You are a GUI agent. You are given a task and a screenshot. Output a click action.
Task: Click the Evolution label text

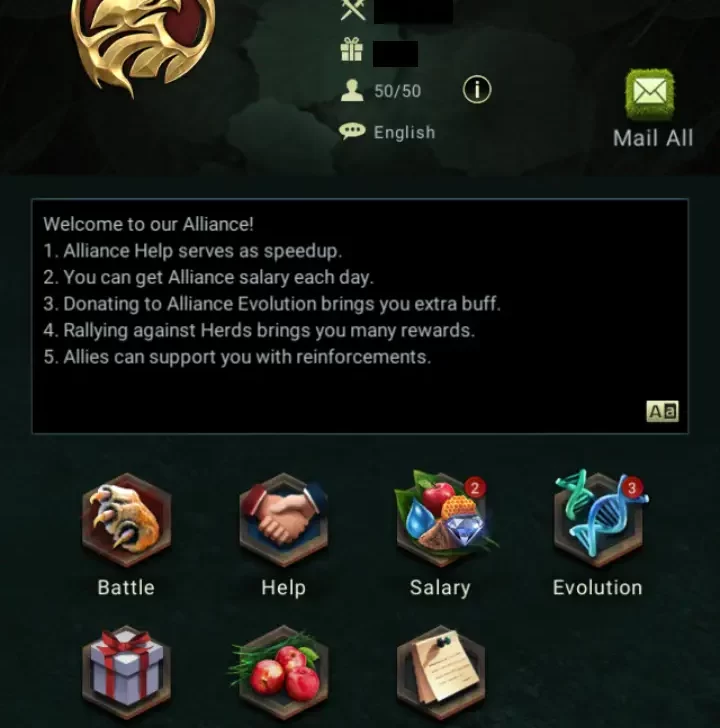[x=598, y=588]
